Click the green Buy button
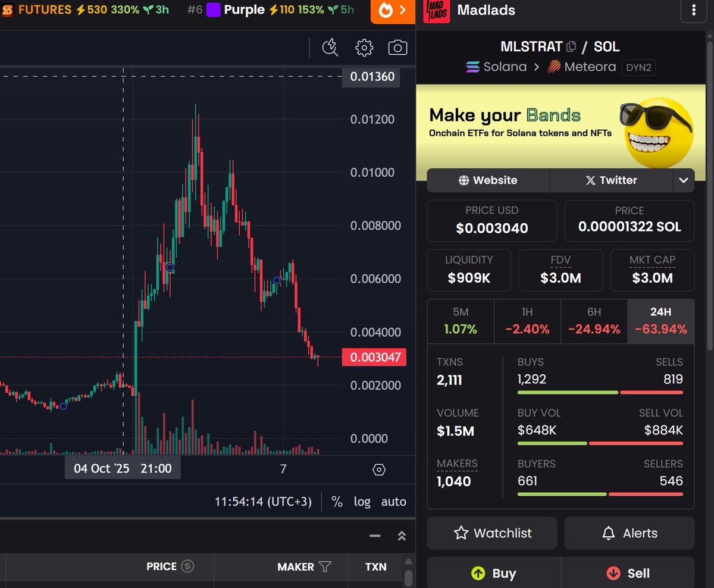 493,573
